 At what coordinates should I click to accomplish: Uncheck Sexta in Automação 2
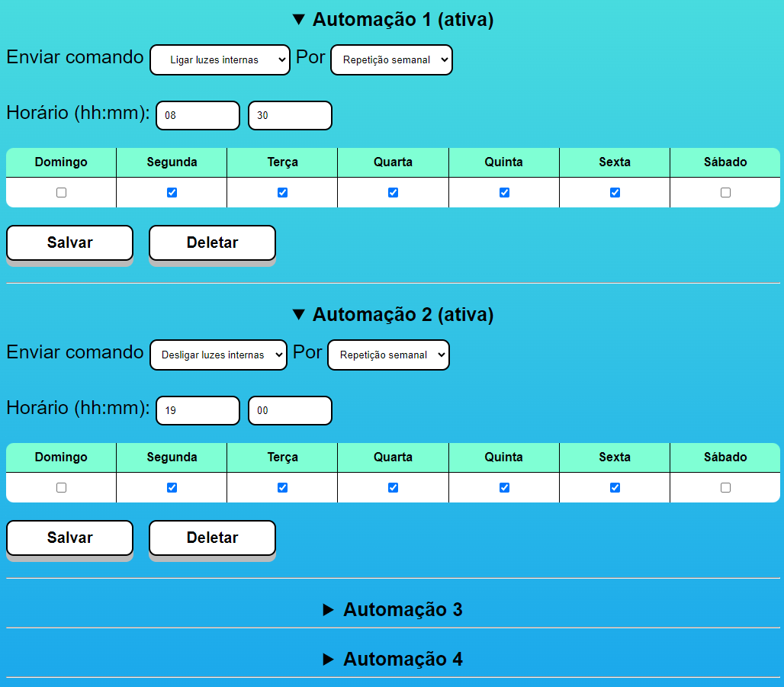pyautogui.click(x=615, y=488)
